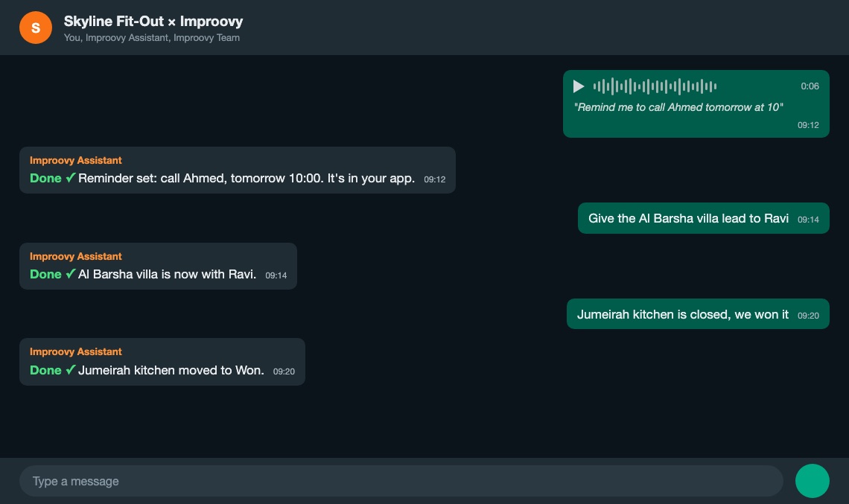The image size is (849, 504).
Task: Click the 'Type a message' input field
Action: tap(401, 481)
